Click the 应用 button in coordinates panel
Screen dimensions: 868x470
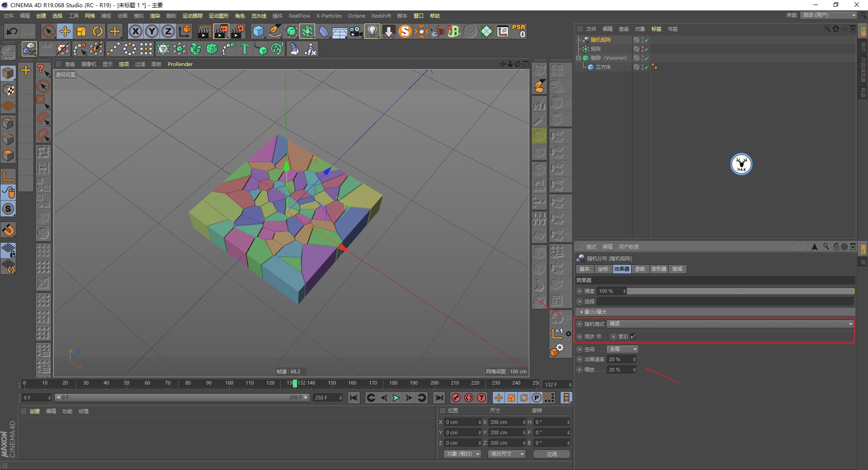point(551,454)
